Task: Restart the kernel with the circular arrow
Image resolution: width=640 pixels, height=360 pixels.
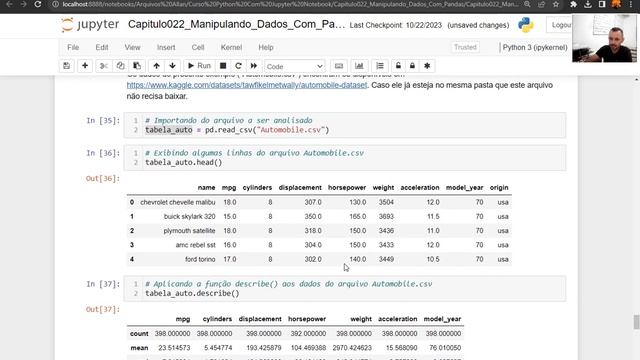Action: pos(238,66)
